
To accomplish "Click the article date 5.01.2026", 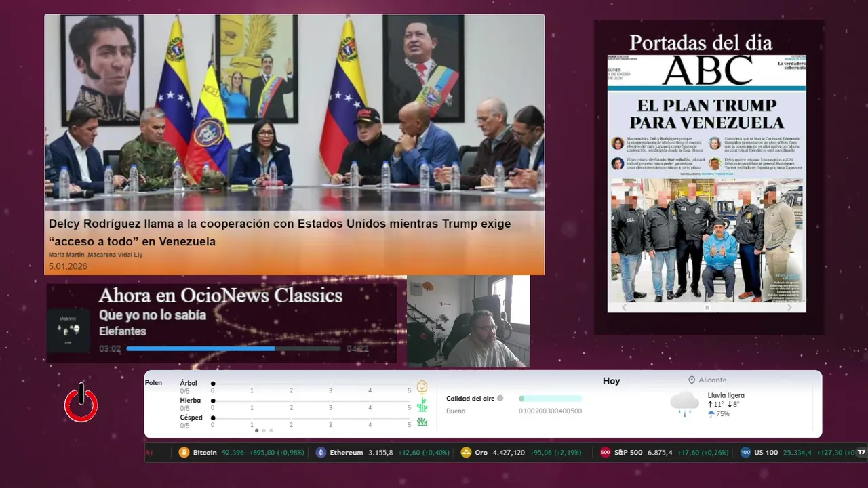I will click(x=68, y=267).
